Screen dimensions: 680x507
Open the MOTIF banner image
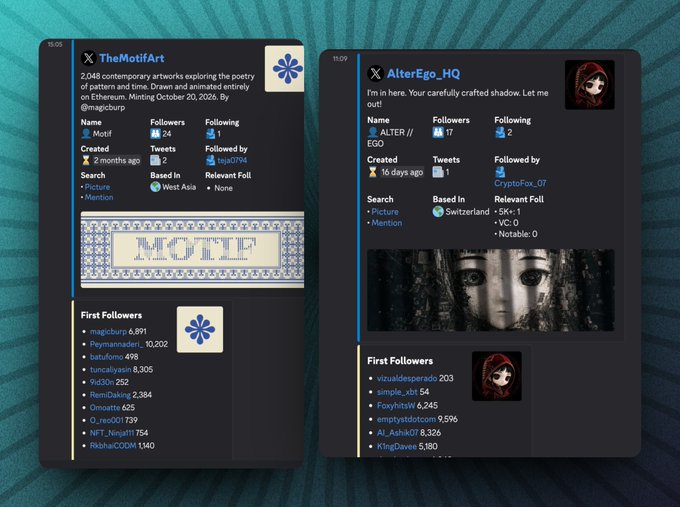193,249
